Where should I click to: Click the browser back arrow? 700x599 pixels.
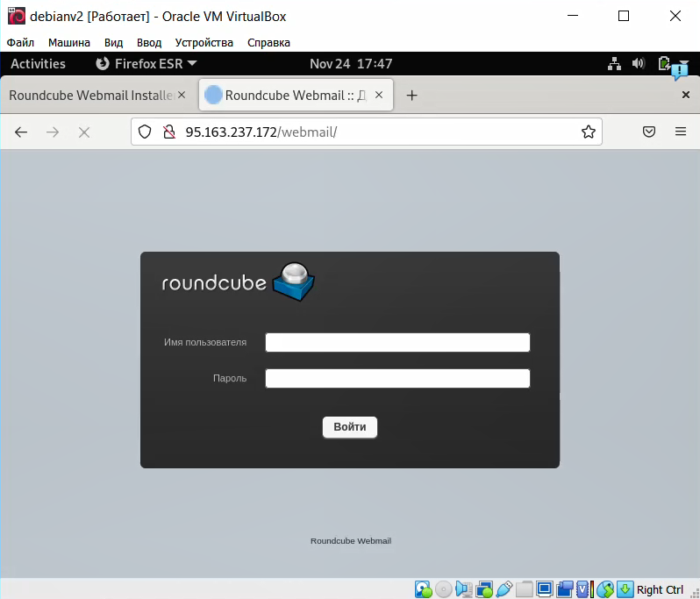pos(21,132)
